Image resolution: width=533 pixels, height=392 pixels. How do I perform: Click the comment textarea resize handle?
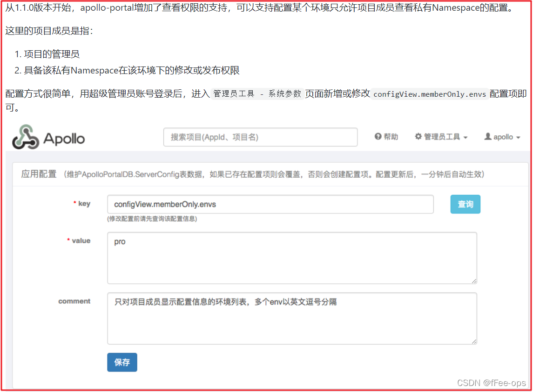pos(474,341)
